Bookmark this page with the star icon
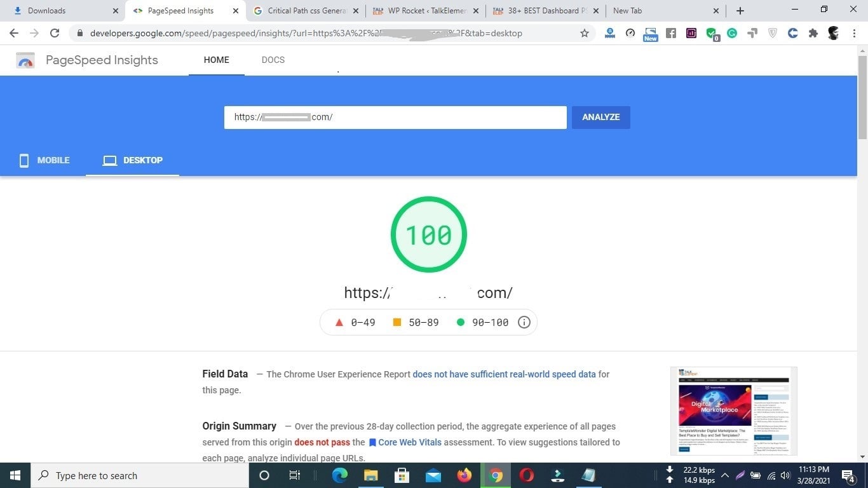 (584, 33)
